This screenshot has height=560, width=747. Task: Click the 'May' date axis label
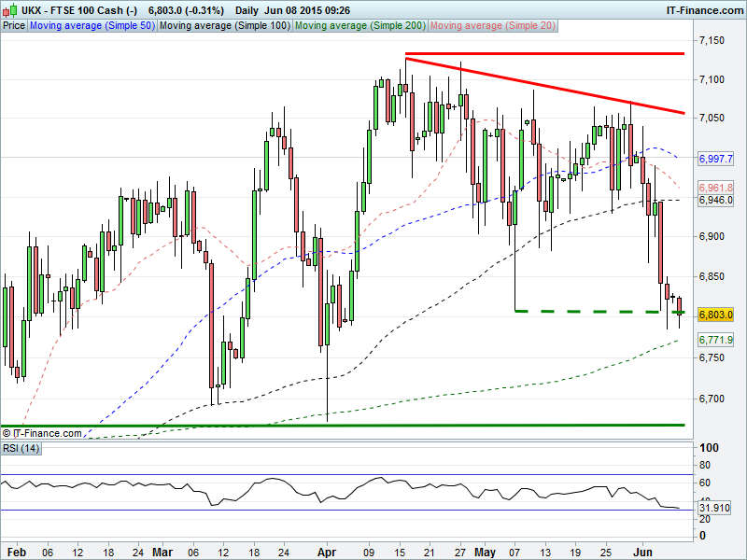tap(485, 553)
